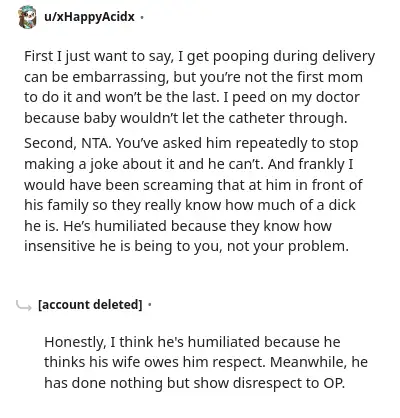Click the line 'would have been screaming'
This screenshot has height=418, width=400.
[x=193, y=185]
